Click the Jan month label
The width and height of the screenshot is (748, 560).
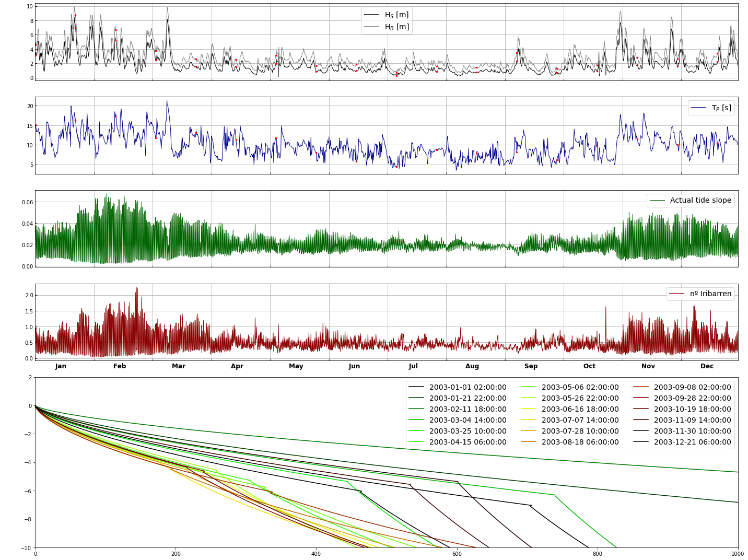tap(61, 366)
